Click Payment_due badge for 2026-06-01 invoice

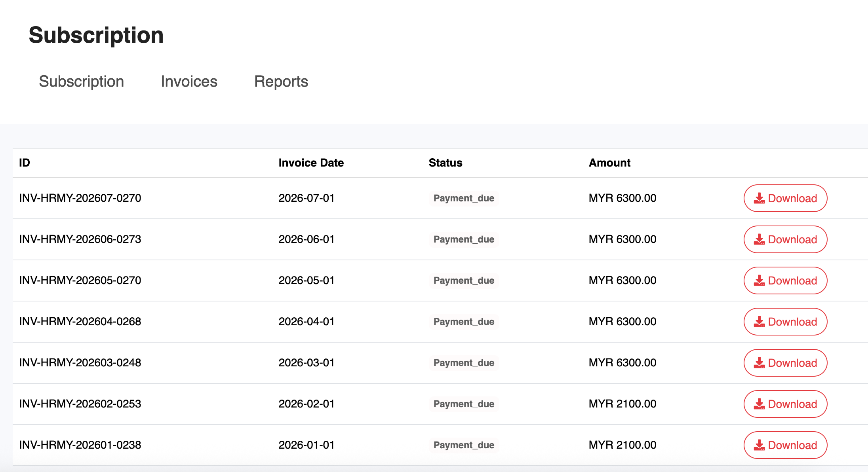tap(464, 239)
